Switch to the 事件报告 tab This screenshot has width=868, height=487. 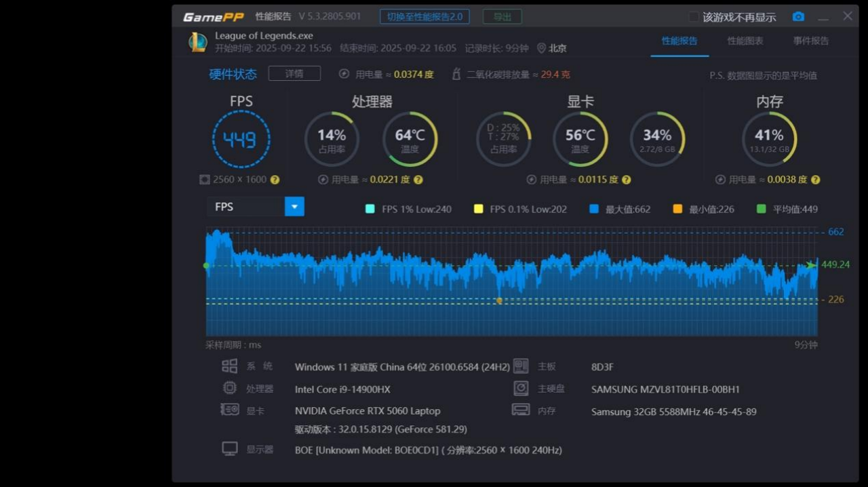(811, 41)
